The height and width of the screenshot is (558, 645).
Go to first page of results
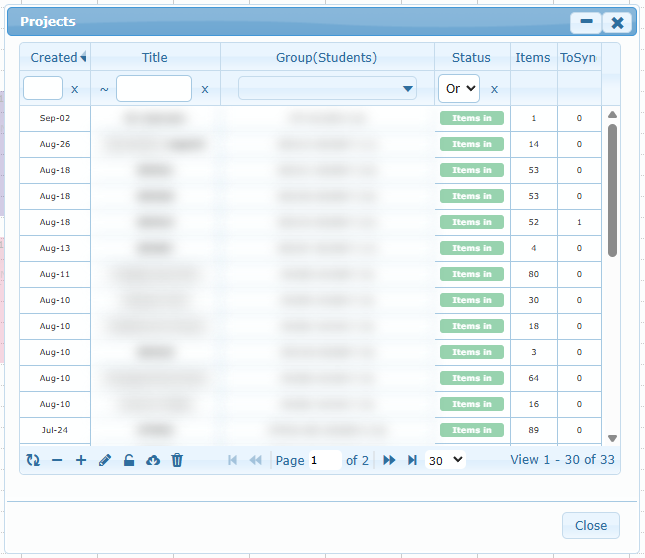click(x=232, y=460)
